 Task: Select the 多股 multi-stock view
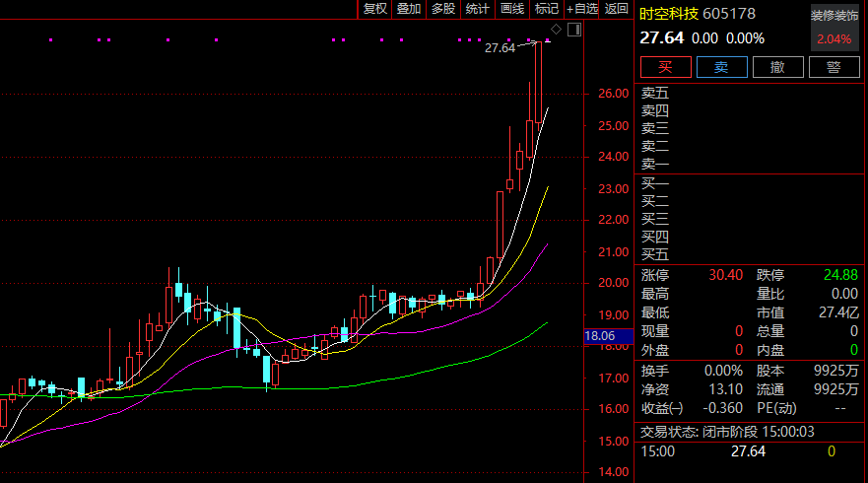(443, 9)
